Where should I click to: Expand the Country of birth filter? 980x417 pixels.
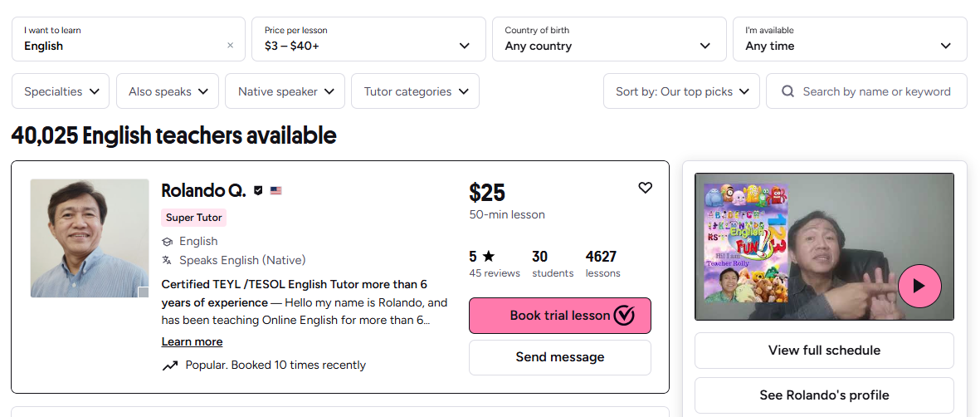[x=608, y=39]
